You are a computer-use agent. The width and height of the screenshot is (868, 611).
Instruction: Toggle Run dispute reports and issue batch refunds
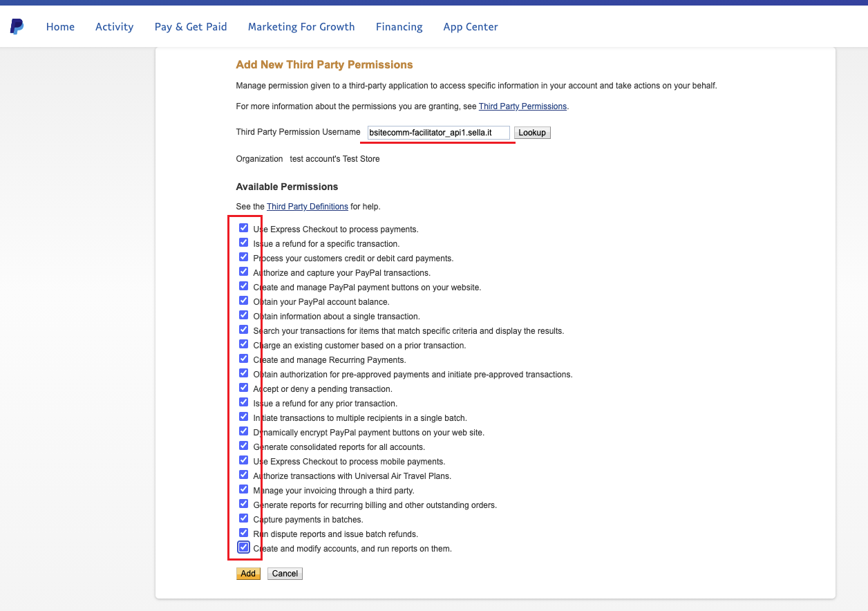(x=243, y=533)
